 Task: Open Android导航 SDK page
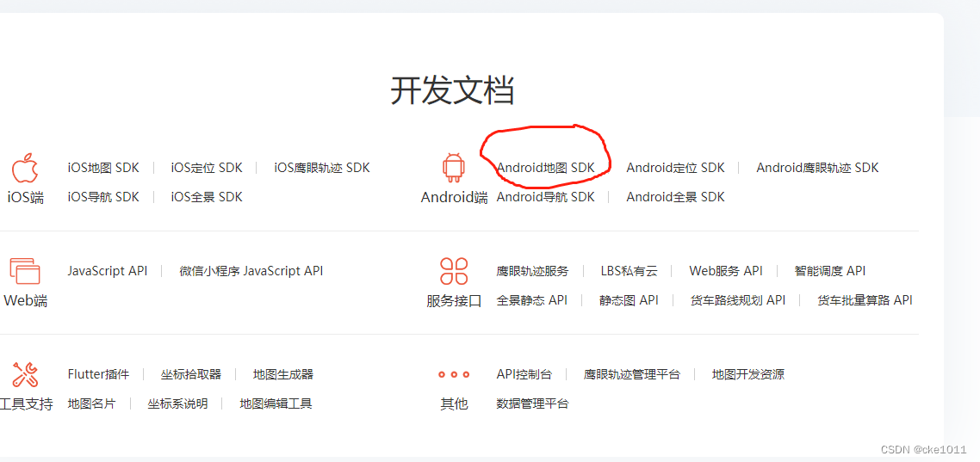(546, 197)
